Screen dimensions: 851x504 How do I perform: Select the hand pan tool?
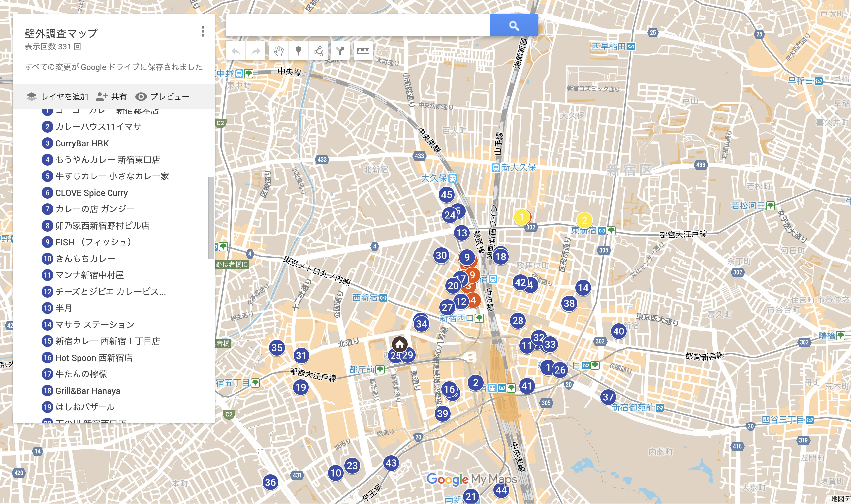[279, 51]
